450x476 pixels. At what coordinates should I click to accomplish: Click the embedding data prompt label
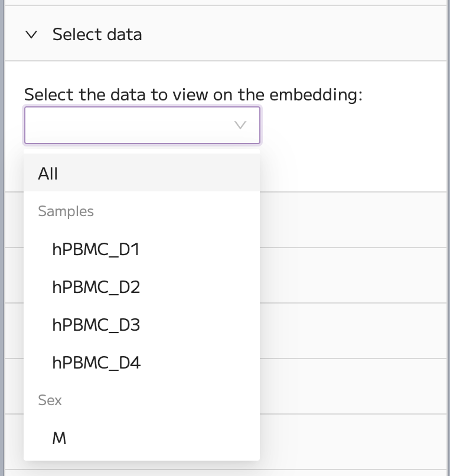pyautogui.click(x=194, y=94)
